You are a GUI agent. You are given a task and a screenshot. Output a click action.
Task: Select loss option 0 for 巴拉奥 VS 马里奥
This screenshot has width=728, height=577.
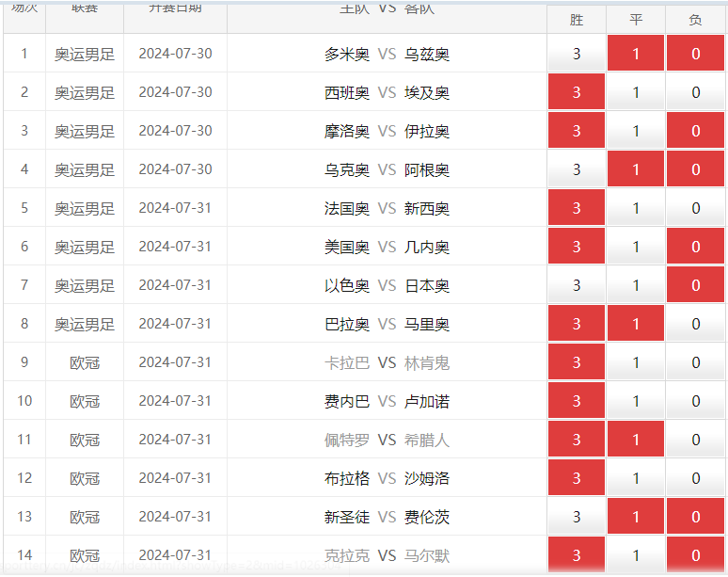(x=695, y=324)
